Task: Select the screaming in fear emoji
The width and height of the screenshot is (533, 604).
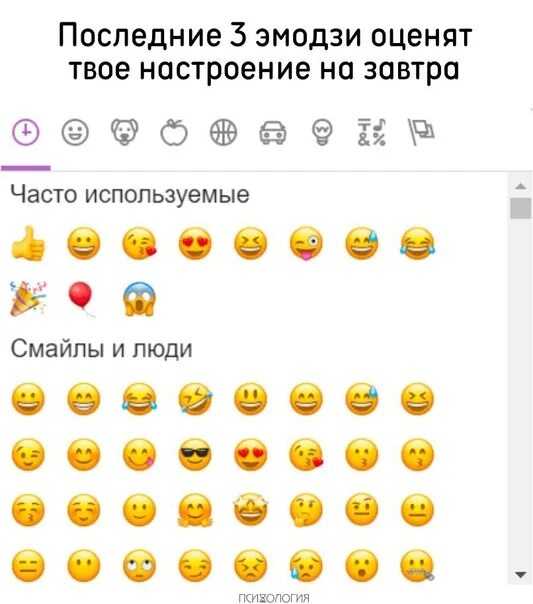Action: click(x=139, y=299)
